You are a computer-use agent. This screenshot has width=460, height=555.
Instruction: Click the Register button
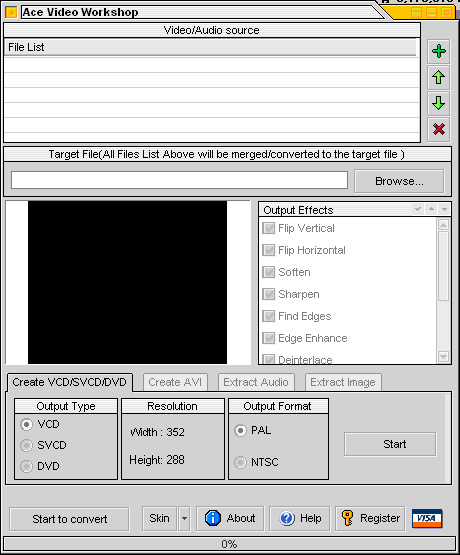point(370,519)
